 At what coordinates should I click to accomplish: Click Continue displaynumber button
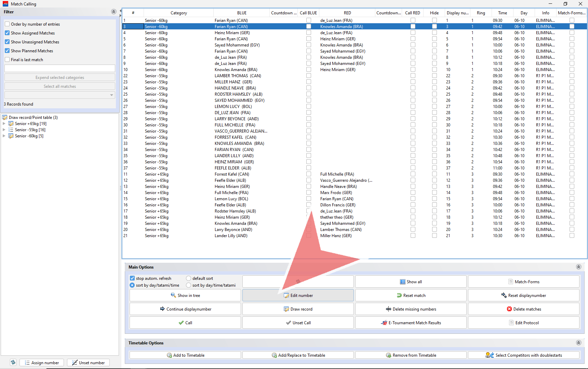pos(185,309)
